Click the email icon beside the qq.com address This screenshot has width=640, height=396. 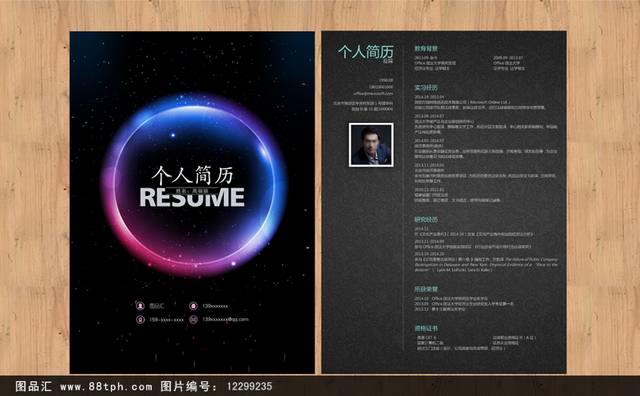(193, 319)
